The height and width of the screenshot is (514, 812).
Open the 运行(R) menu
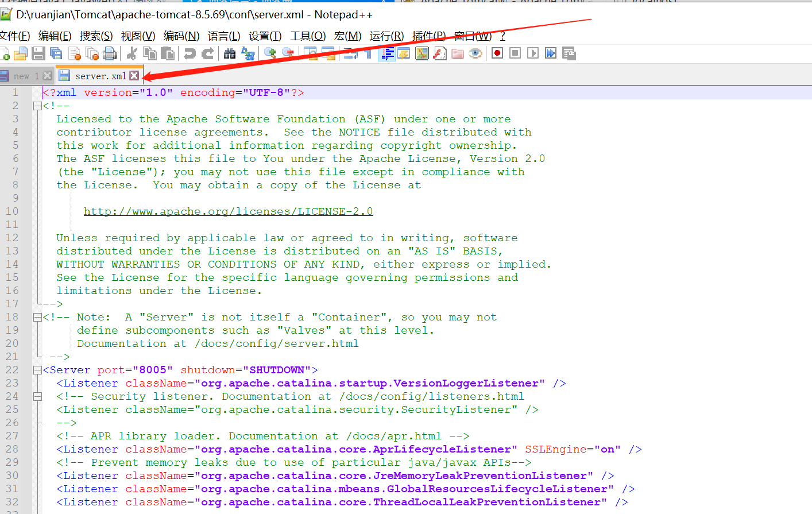point(387,36)
